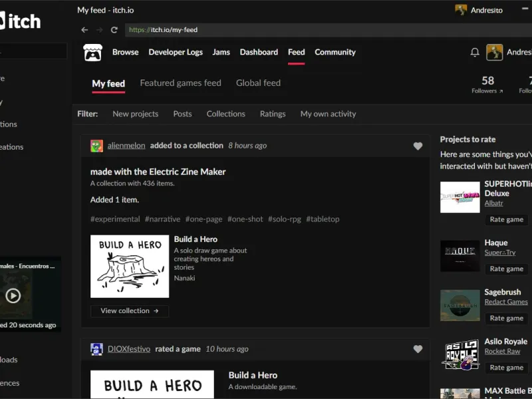Filter feed by Collections
Screen dimensions: 532x399
point(226,114)
